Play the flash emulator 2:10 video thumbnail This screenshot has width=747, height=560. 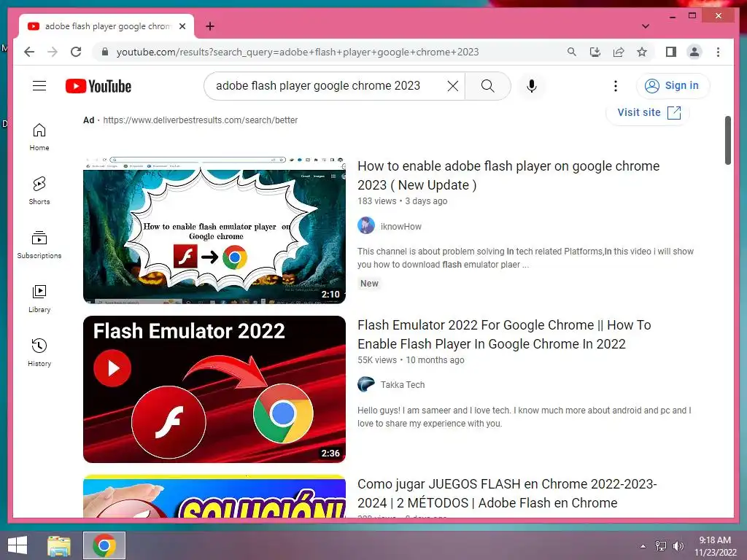click(214, 230)
